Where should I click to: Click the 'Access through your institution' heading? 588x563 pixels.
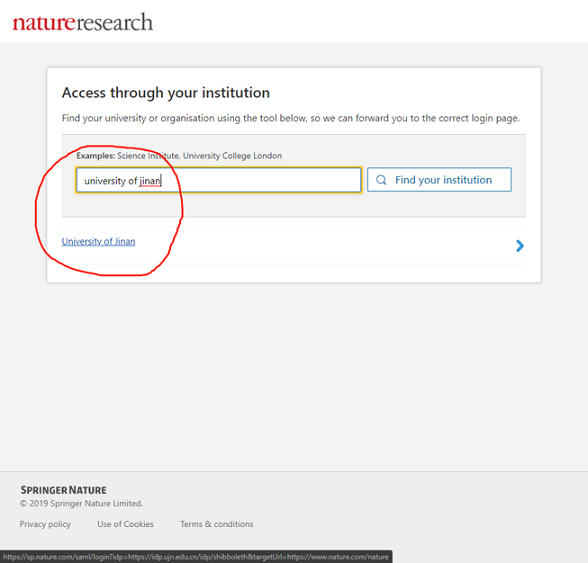[166, 93]
